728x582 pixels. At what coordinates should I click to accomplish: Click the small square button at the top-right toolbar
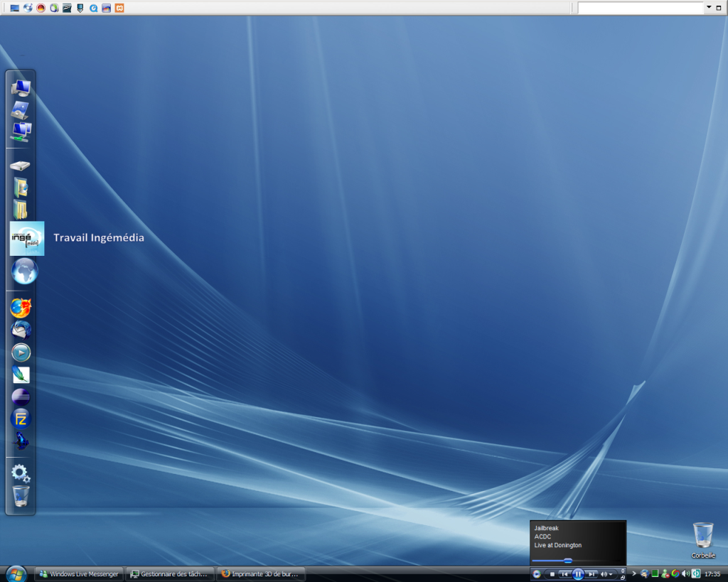(719, 8)
